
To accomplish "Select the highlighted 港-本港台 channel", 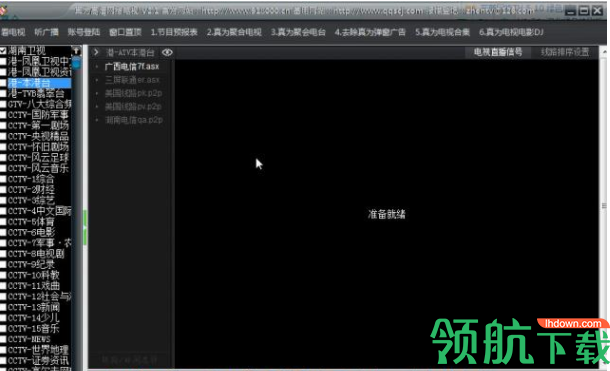I will (39, 83).
